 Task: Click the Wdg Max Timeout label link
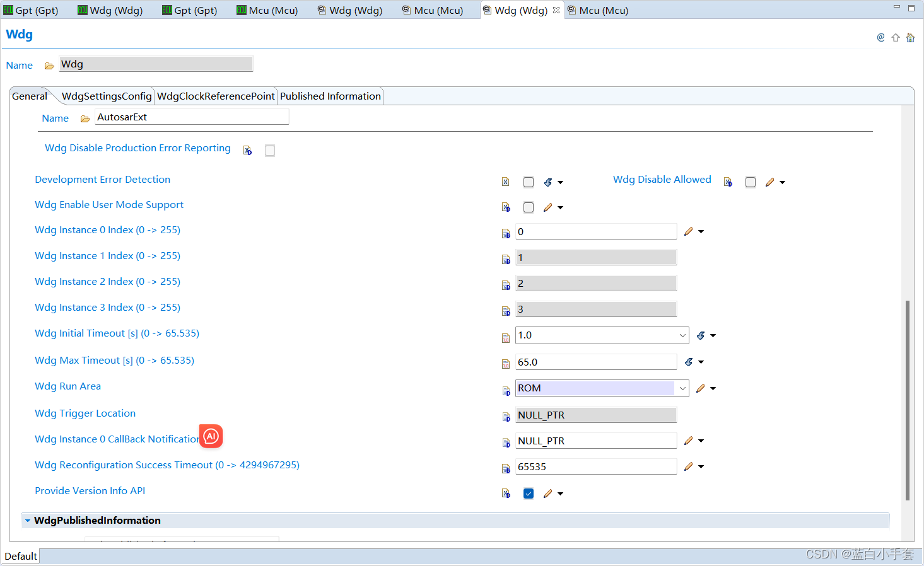pos(114,361)
